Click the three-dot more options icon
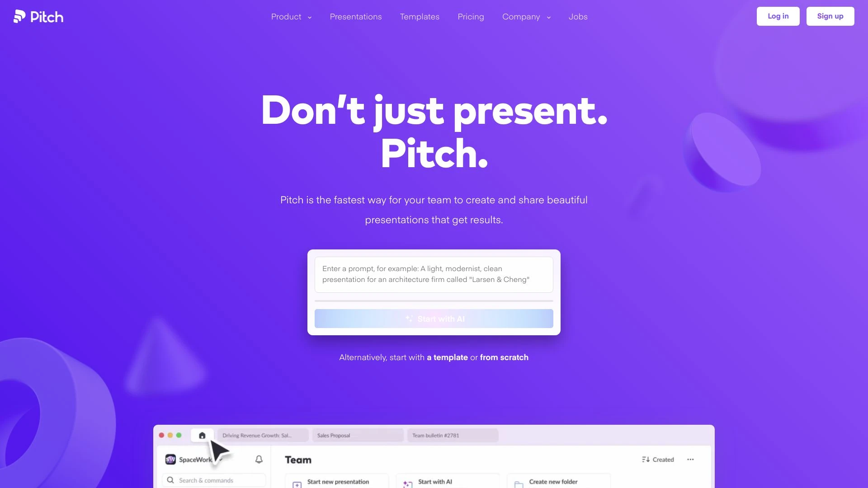The width and height of the screenshot is (868, 488). point(690,460)
